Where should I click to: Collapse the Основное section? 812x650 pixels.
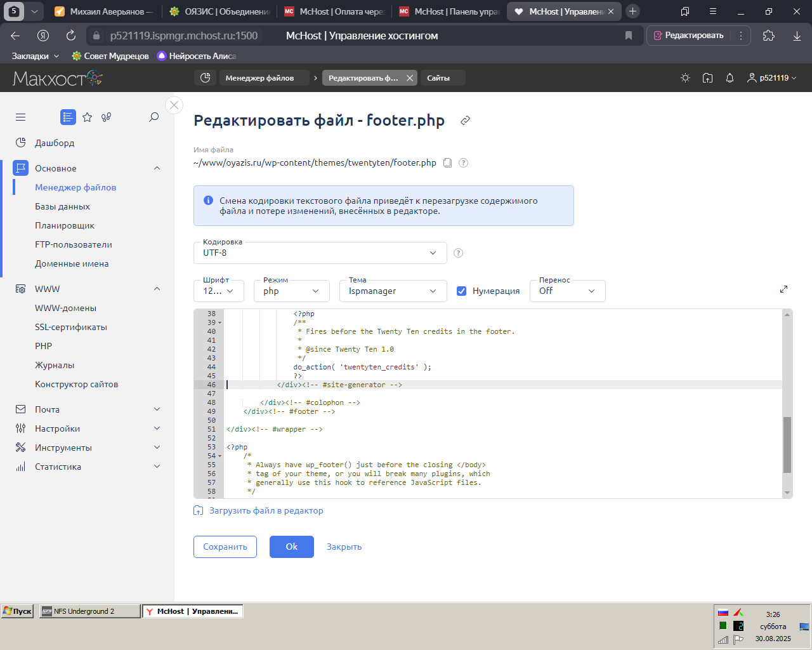click(157, 168)
